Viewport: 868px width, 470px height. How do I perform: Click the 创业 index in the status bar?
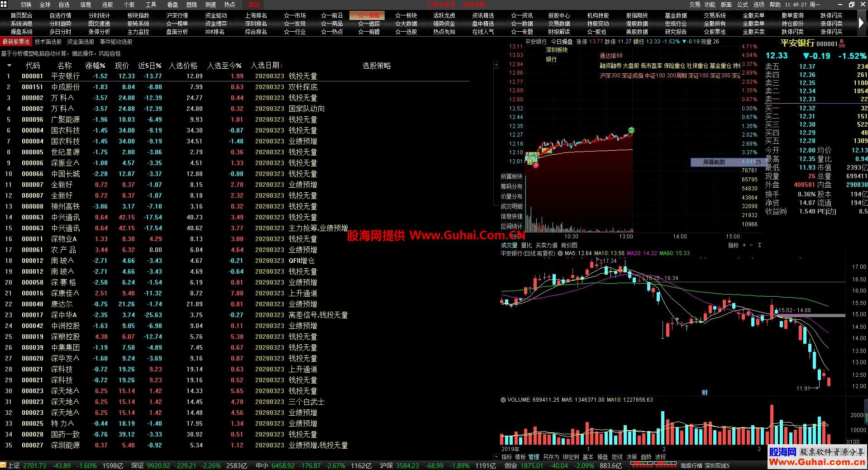pos(510,465)
